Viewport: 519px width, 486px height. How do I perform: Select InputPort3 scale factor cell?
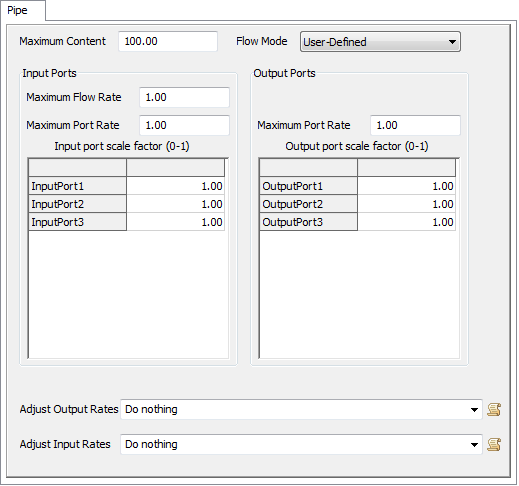coord(175,222)
